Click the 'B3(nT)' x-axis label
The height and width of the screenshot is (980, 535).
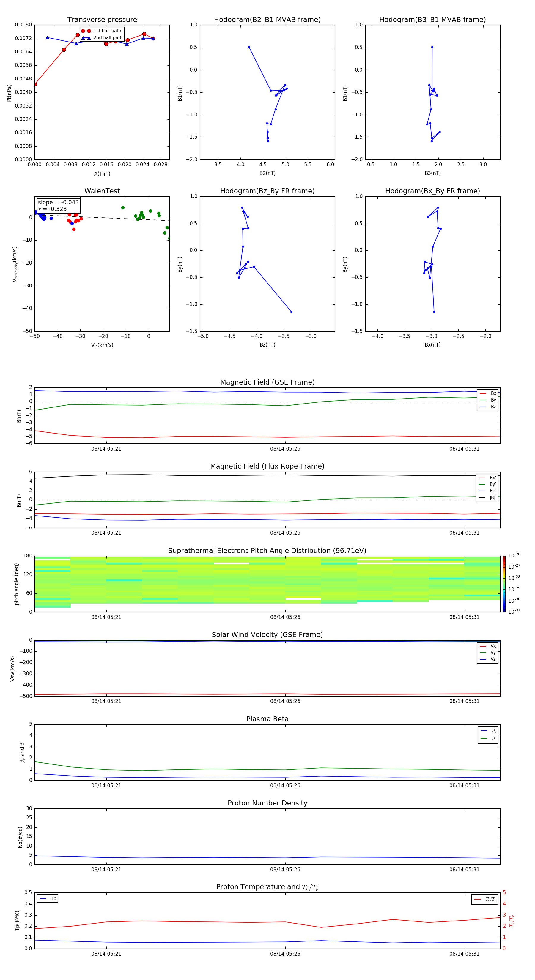click(x=432, y=173)
